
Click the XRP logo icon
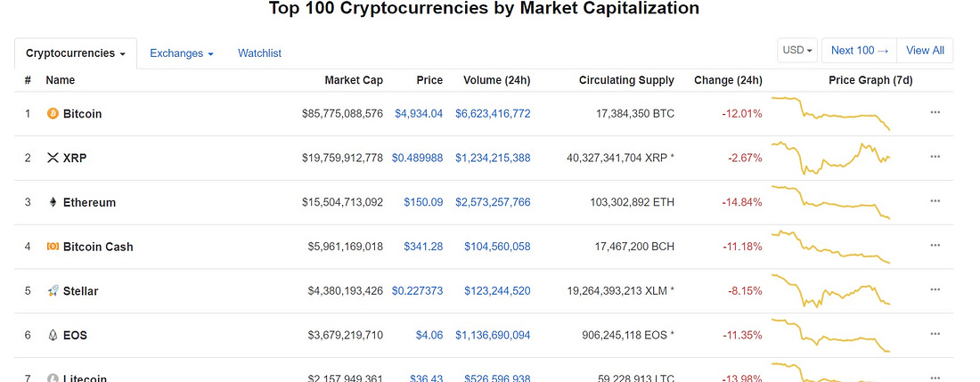(x=53, y=158)
